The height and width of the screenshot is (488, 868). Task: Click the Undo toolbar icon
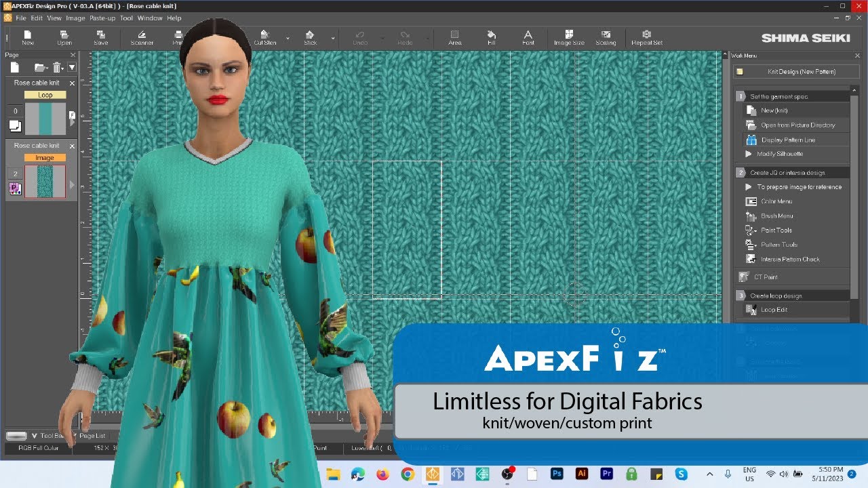point(360,37)
